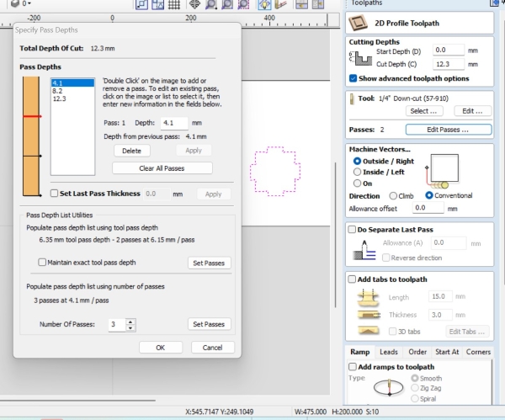Viewport: 505px width, 420px height.
Task: Select the 8.2 pass in depth list
Action: [58, 90]
